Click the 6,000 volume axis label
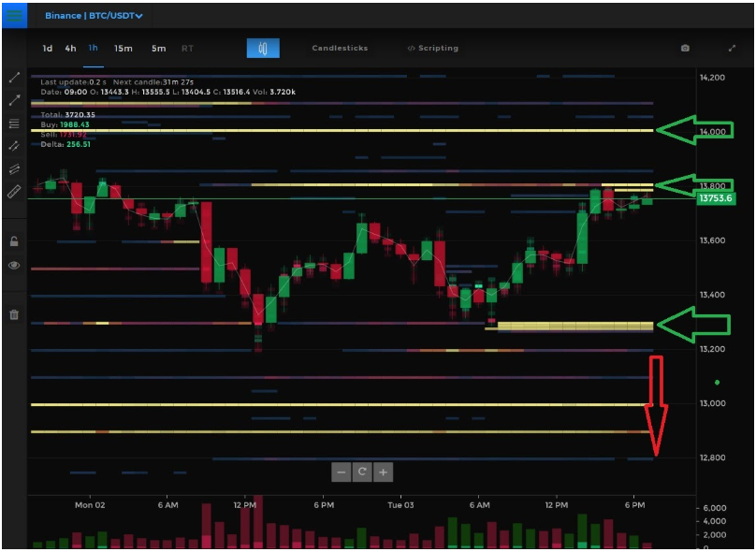The height and width of the screenshot is (552, 756). click(715, 508)
